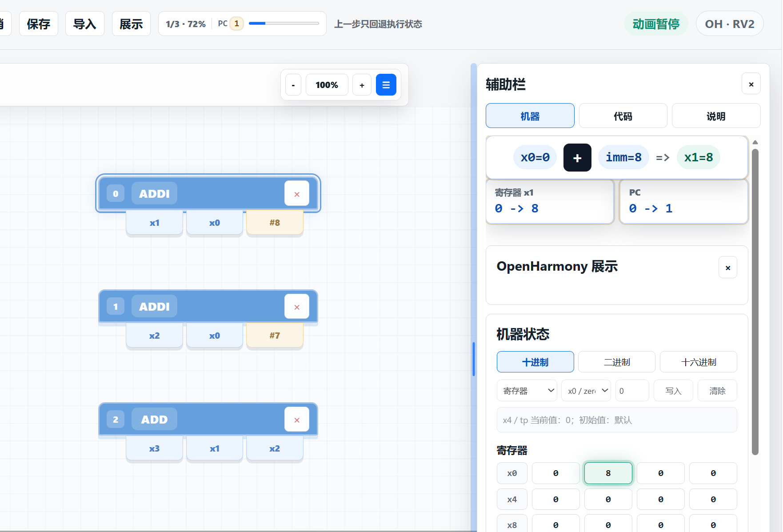Click the 写入 button

[x=673, y=391]
